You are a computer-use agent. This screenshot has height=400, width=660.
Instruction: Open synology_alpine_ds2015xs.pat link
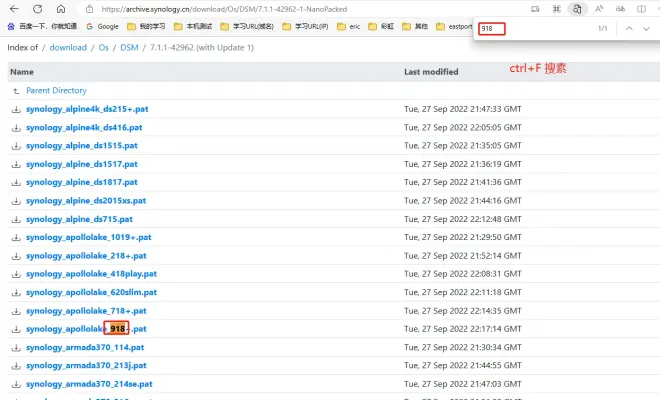tap(86, 200)
